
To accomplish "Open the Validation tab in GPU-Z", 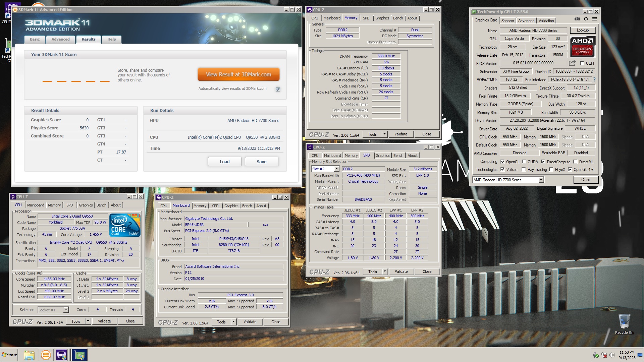I will pos(546,21).
